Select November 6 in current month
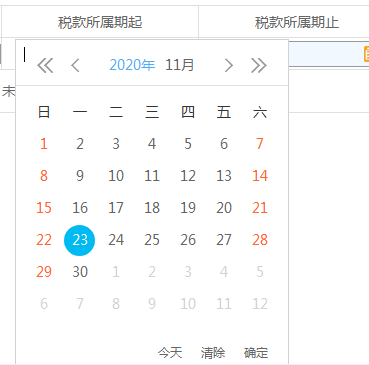 [224, 144]
